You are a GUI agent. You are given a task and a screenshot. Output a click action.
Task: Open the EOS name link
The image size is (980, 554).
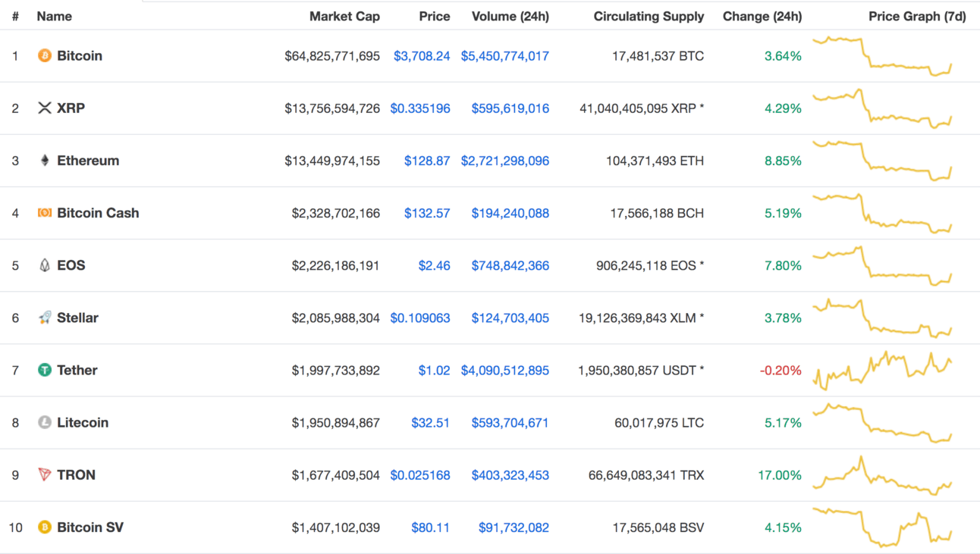click(x=71, y=265)
